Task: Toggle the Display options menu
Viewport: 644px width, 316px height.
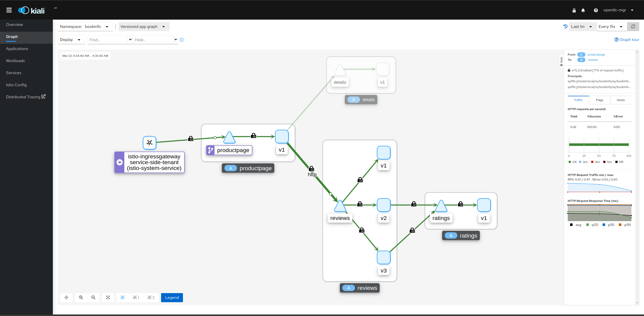Action: point(70,40)
